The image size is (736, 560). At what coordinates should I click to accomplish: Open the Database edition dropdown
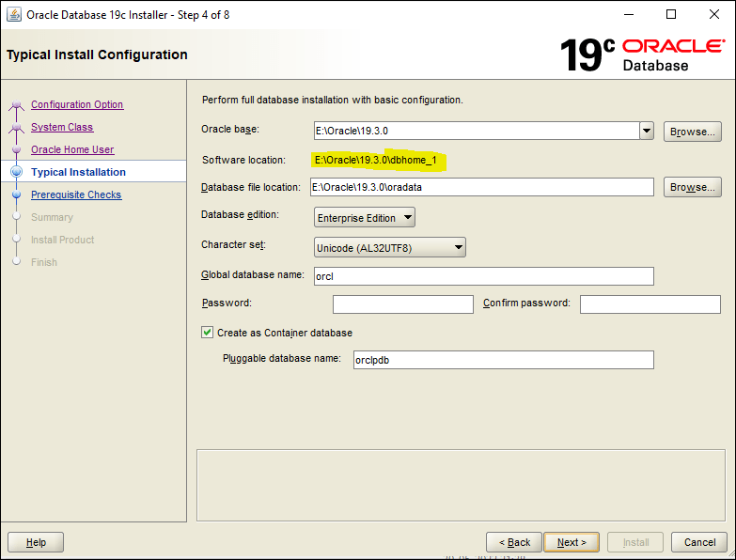(365, 218)
